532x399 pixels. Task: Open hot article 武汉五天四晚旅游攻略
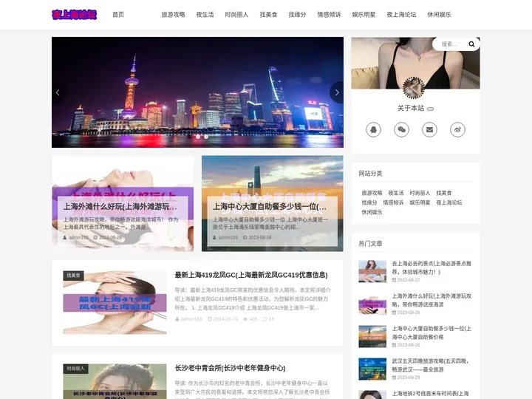pyautogui.click(x=431, y=366)
